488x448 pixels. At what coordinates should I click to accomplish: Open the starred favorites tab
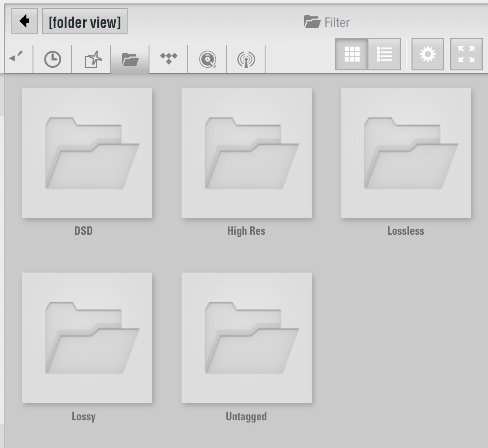[91, 59]
